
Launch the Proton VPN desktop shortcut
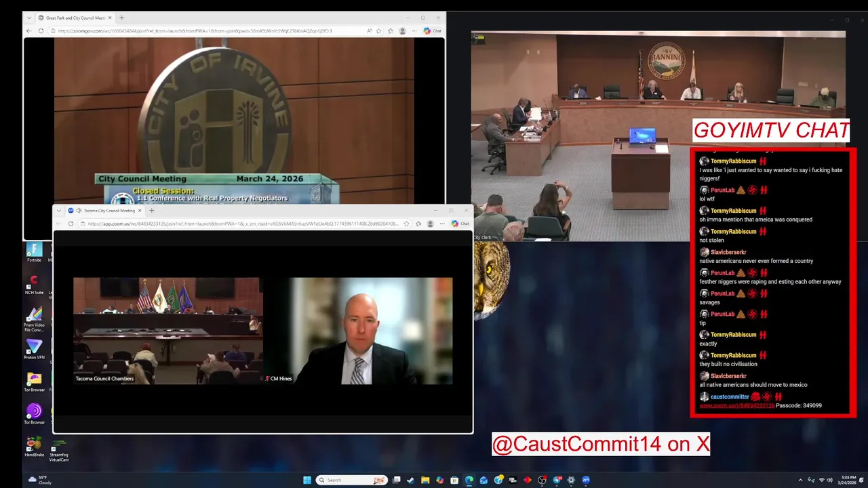pyautogui.click(x=34, y=349)
